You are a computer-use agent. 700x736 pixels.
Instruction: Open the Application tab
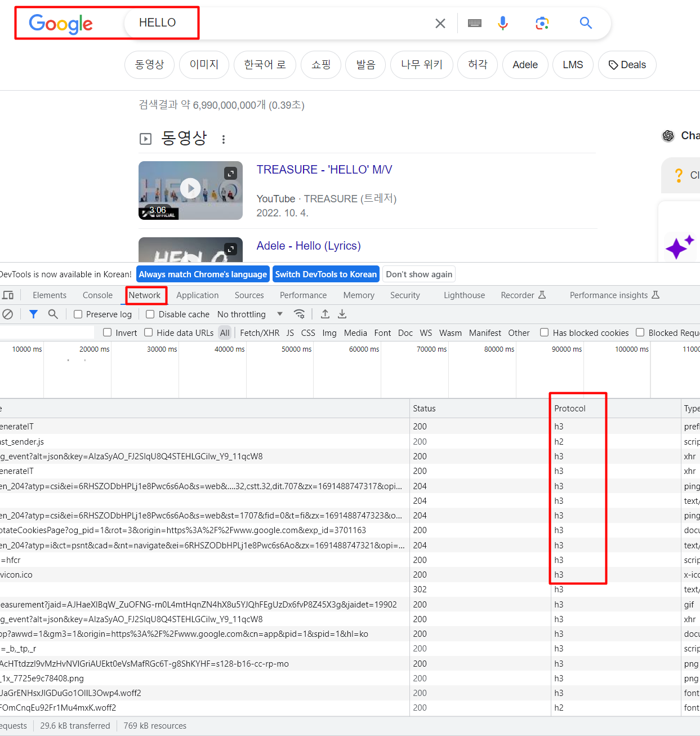pyautogui.click(x=198, y=295)
